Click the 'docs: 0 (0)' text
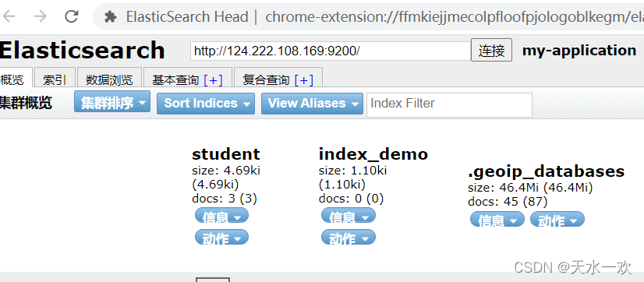Viewport: 644px width, 282px height. click(x=351, y=199)
